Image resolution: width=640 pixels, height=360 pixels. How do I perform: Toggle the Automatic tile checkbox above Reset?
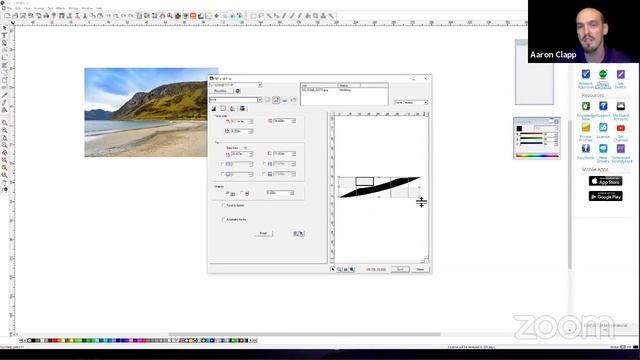[x=223, y=220]
